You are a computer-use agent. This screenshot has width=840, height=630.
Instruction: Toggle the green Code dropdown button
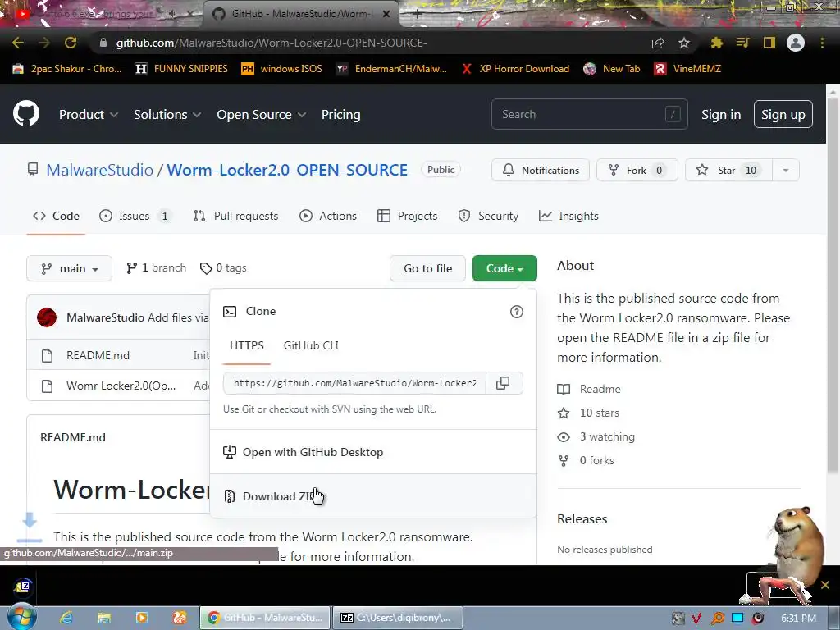(504, 268)
